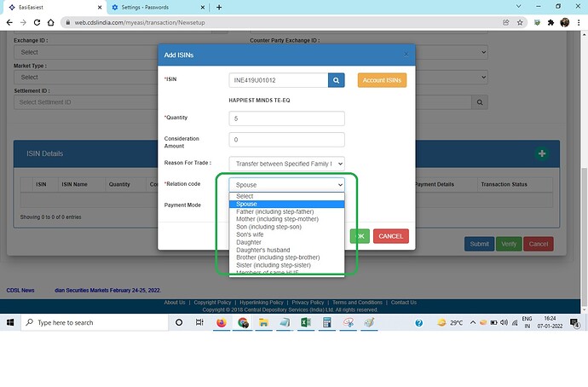Open the Exchange ID dropdown
The width and height of the screenshot is (588, 387).
(x=85, y=52)
